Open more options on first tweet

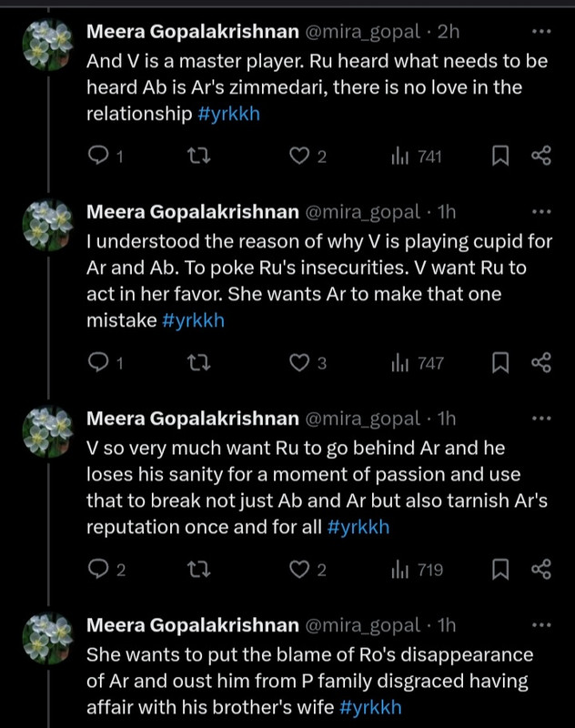pyautogui.click(x=541, y=33)
